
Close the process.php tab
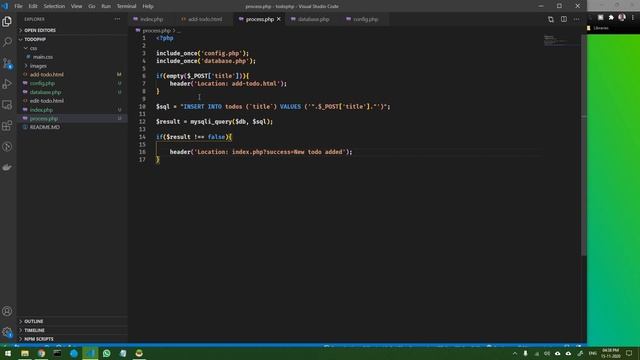(279, 19)
